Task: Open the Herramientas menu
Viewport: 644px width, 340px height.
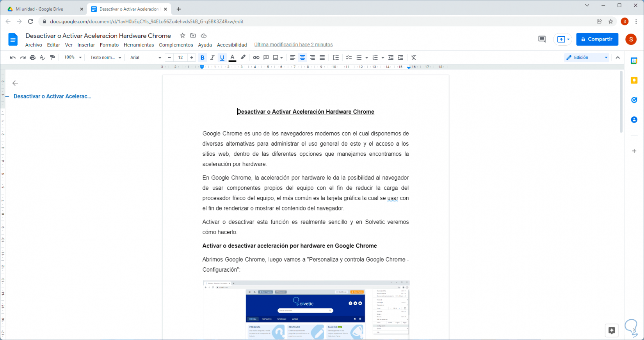Action: [139, 45]
